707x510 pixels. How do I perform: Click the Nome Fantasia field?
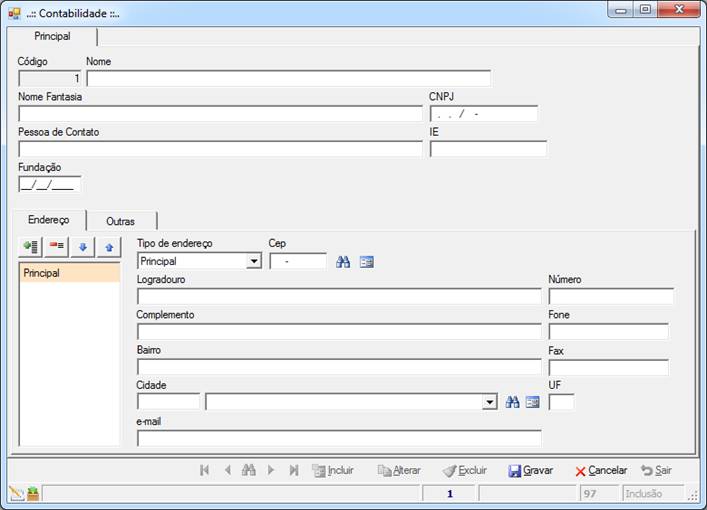pyautogui.click(x=220, y=114)
